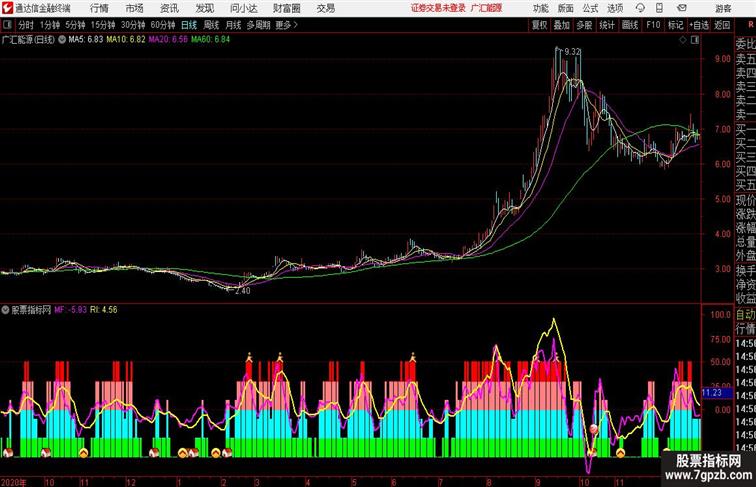The width and height of the screenshot is (756, 487).
Task: Click the MA60: 6.84 green label
Action: tap(210, 39)
